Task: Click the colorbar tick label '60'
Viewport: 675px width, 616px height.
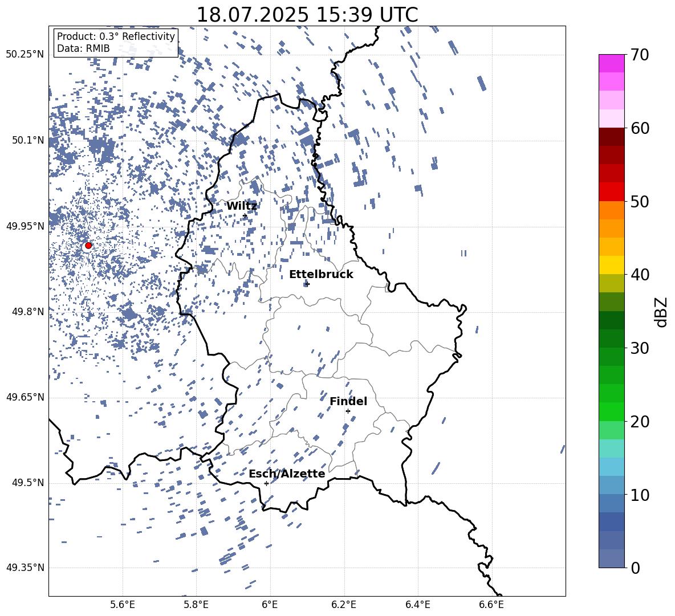Action: 640,128
